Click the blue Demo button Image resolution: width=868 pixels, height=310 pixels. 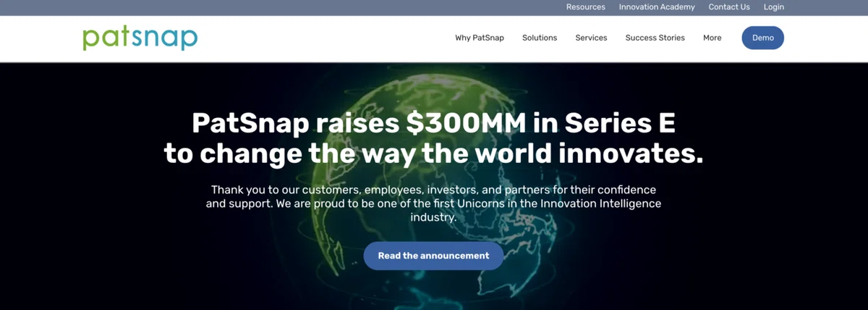(763, 38)
